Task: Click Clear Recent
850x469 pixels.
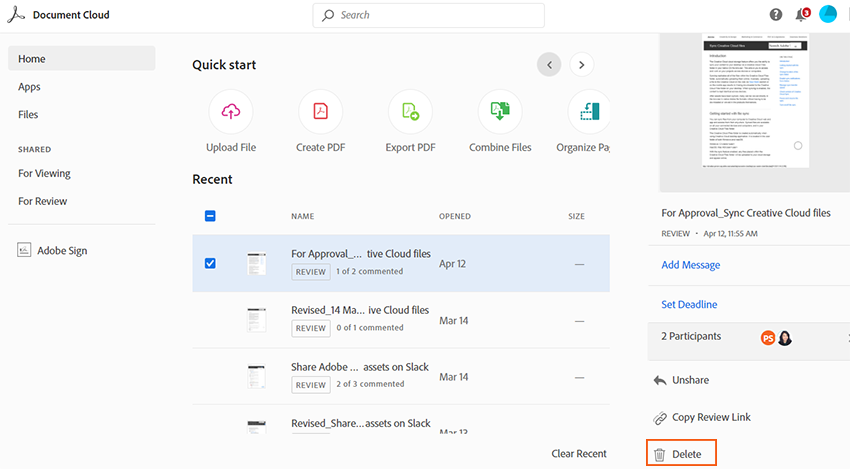Action: (579, 454)
